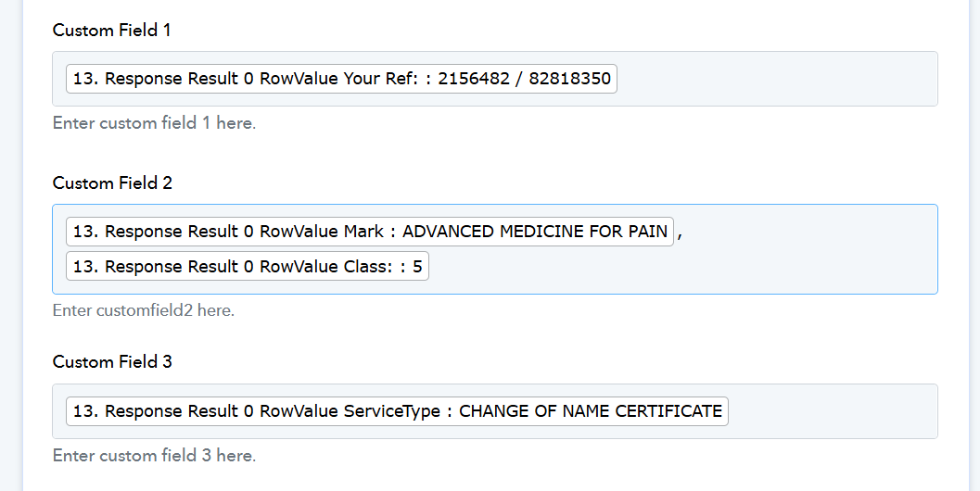Select the Class RowValue tag
This screenshot has height=491, width=980.
tap(247, 267)
